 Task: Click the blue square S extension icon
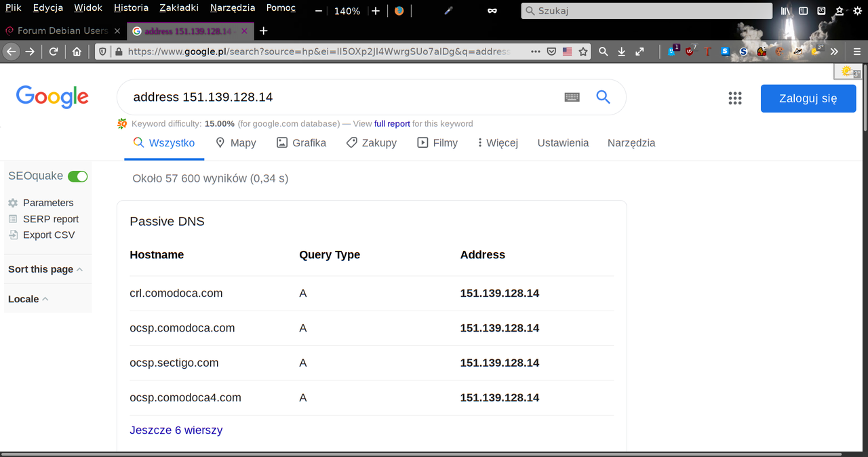click(x=726, y=52)
